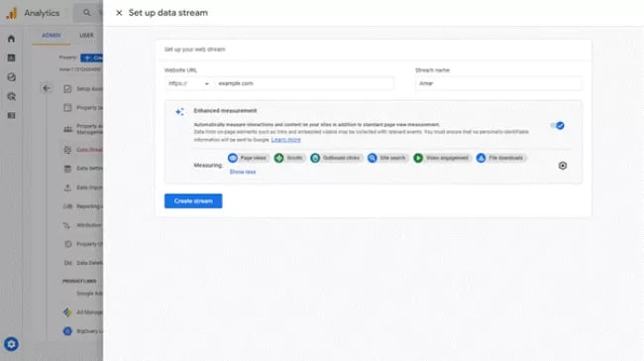This screenshot has height=361, width=644.
Task: Click the Page views measurement chip
Action: pyautogui.click(x=248, y=158)
